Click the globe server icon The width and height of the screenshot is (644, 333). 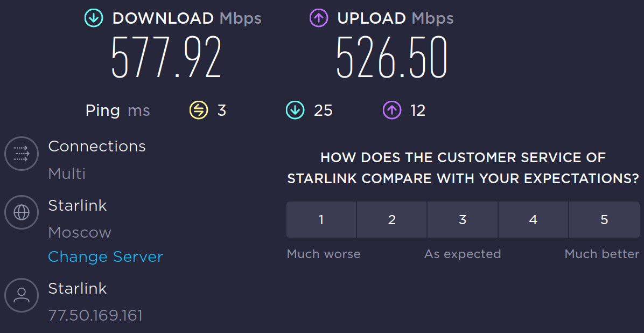click(22, 212)
